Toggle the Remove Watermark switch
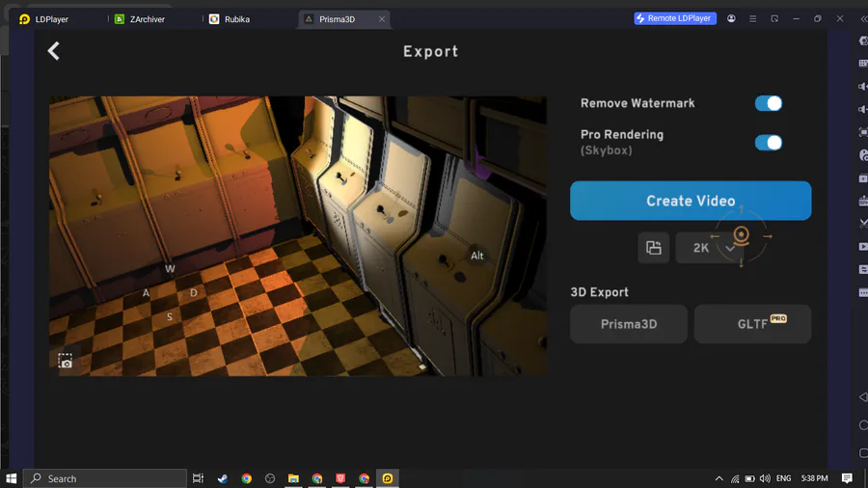 click(769, 103)
